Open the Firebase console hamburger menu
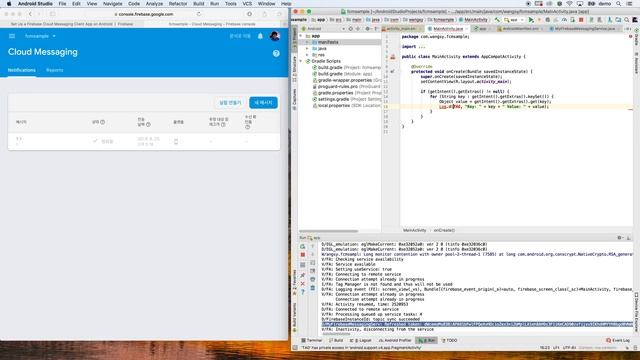Image resolution: width=640 pixels, height=360 pixels. [12, 36]
